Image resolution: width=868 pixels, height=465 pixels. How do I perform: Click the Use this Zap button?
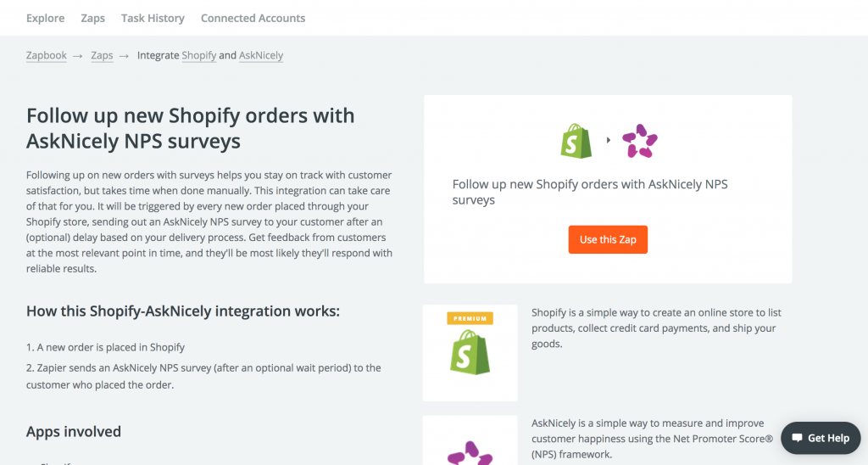pyautogui.click(x=608, y=239)
